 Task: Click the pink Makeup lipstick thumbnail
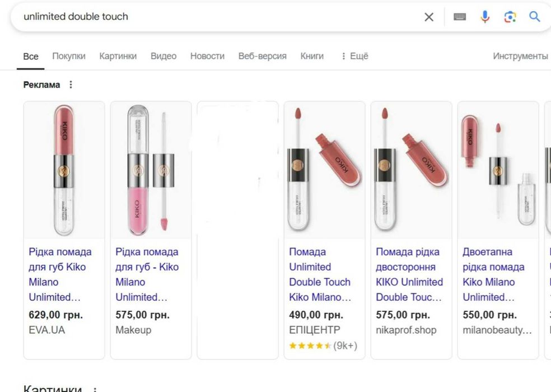(151, 170)
